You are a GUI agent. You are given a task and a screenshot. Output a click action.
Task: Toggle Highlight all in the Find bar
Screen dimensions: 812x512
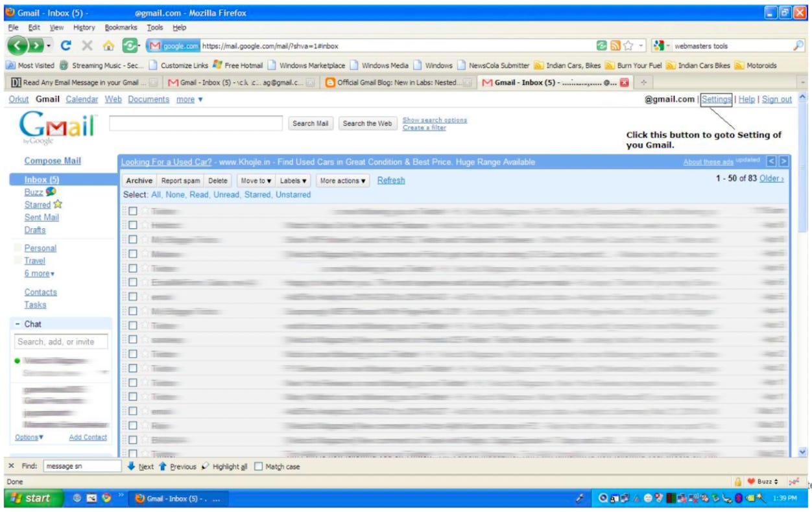pyautogui.click(x=224, y=467)
